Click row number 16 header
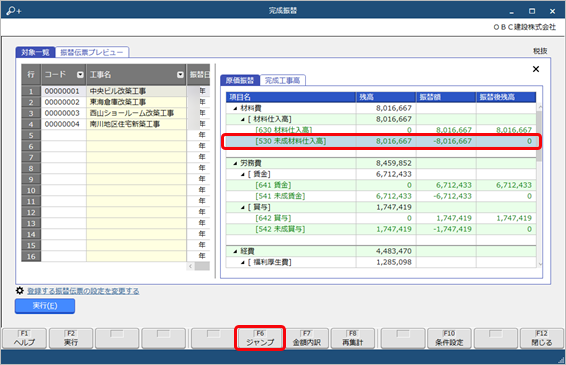This screenshot has height=365, width=566. (x=31, y=256)
